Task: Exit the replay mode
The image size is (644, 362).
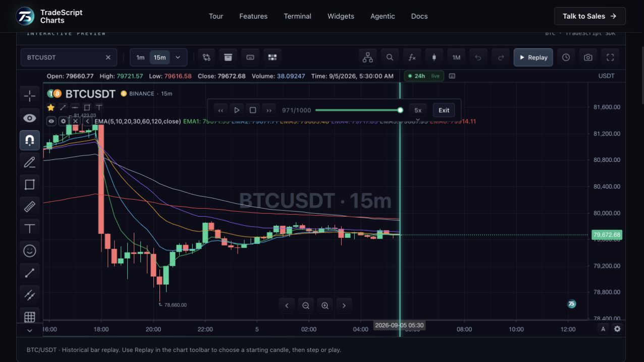Action: coord(444,110)
